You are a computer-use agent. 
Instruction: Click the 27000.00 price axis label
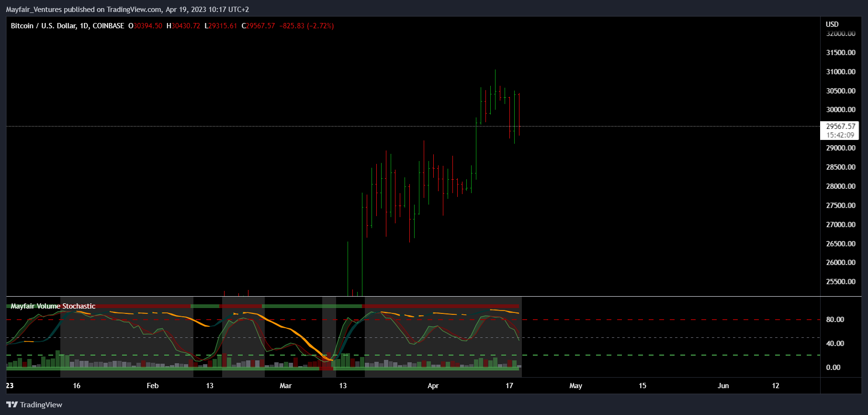pyautogui.click(x=841, y=225)
